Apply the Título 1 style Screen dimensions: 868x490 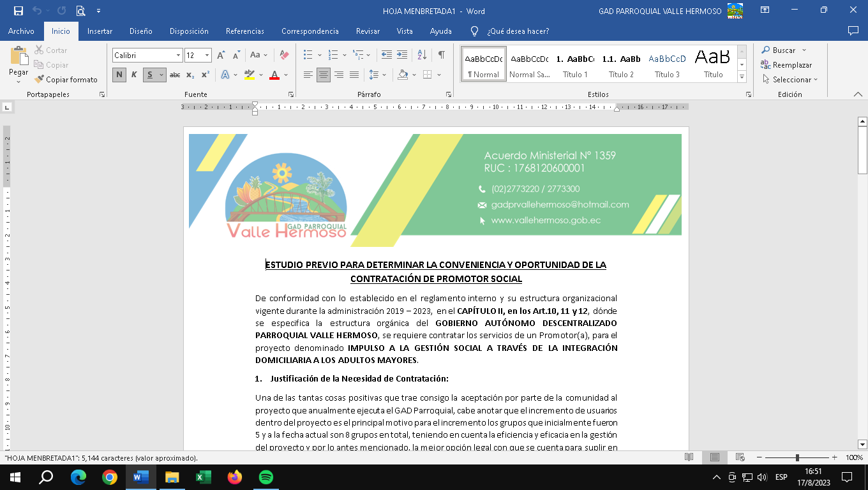[x=575, y=64]
